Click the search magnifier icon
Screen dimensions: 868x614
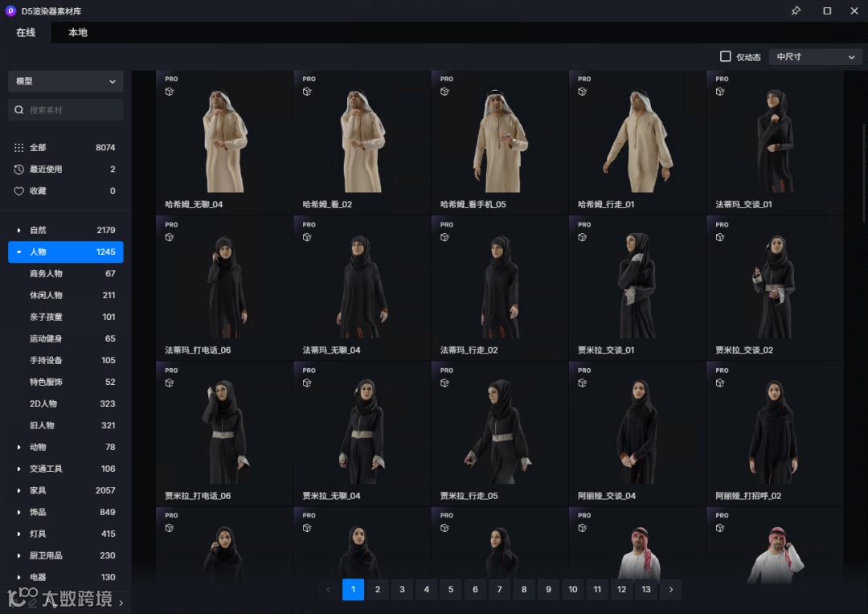tap(18, 109)
